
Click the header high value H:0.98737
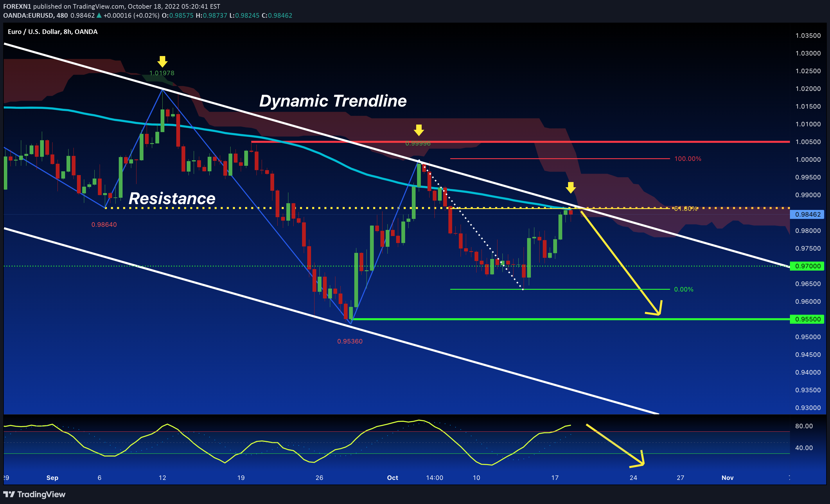[211, 15]
